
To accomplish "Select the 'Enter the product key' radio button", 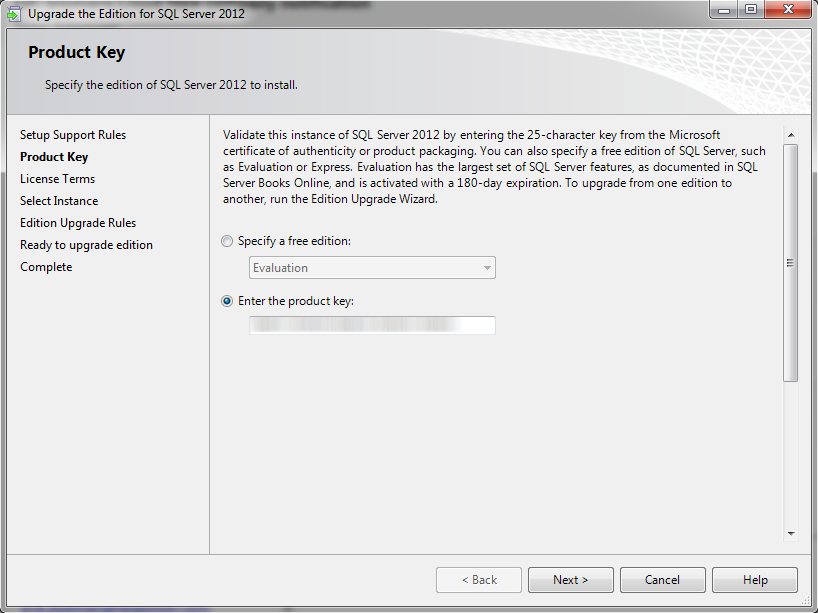I will coord(226,301).
